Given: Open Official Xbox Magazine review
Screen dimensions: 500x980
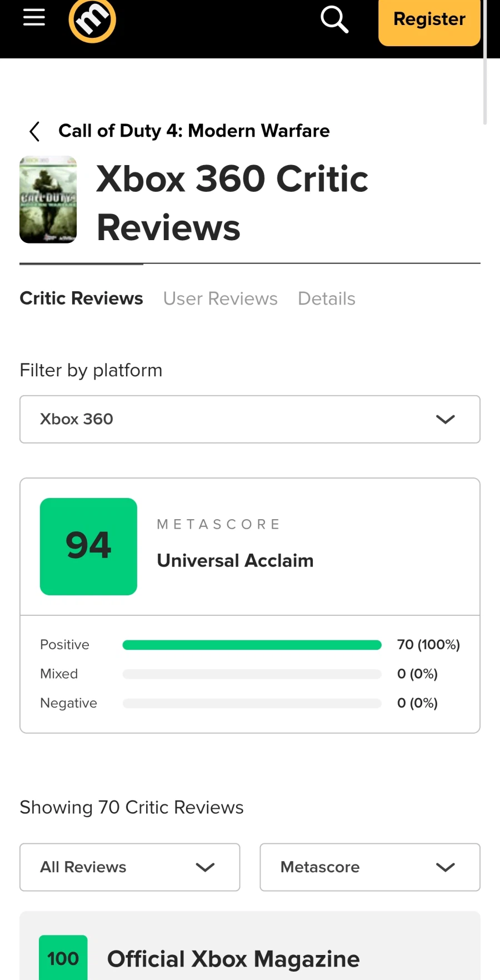Looking at the screenshot, I should coord(233,959).
